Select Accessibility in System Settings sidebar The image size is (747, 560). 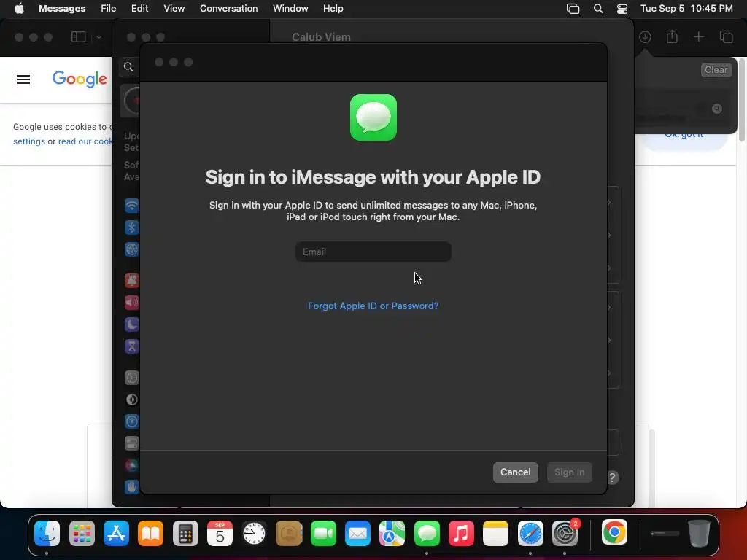(x=131, y=421)
